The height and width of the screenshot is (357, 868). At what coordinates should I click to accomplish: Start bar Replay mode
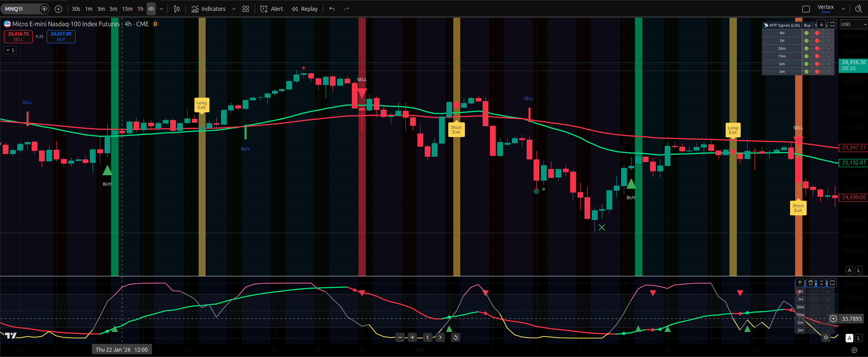point(304,9)
